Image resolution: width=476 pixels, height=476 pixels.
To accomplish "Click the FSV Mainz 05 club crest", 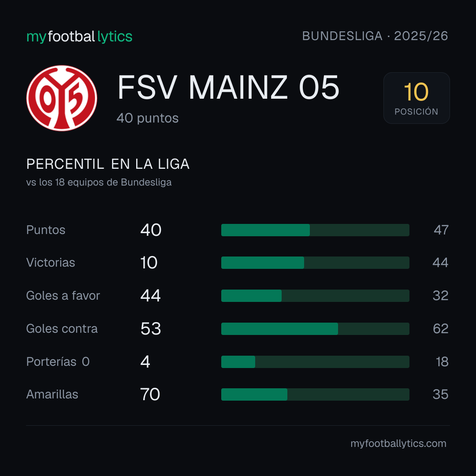I will (x=62, y=98).
